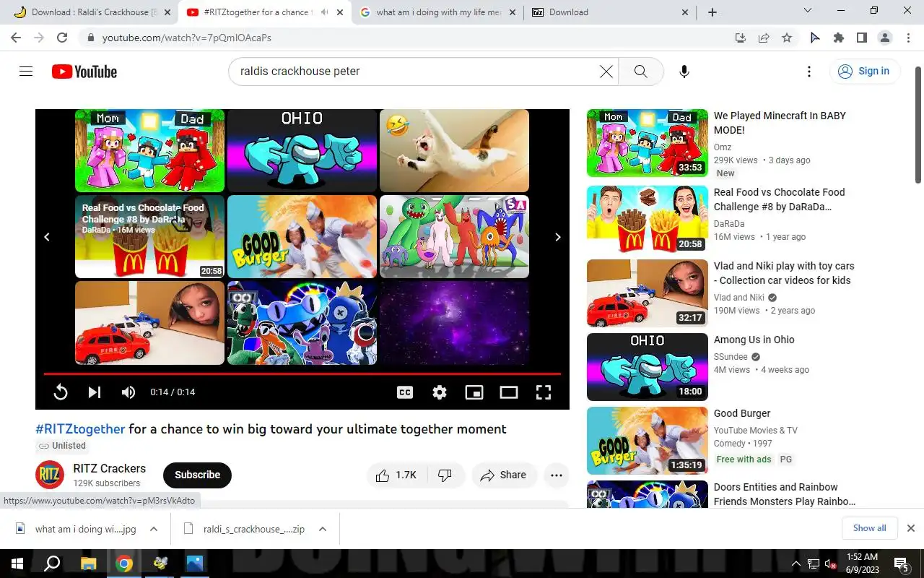924x578 pixels.
Task: Open YouTube settings three-dot menu
Action: coord(809,72)
